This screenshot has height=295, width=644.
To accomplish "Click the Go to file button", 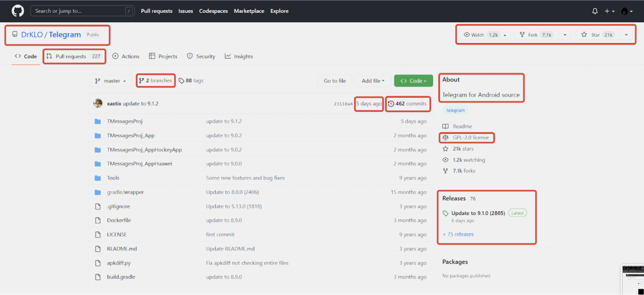I will click(x=335, y=81).
